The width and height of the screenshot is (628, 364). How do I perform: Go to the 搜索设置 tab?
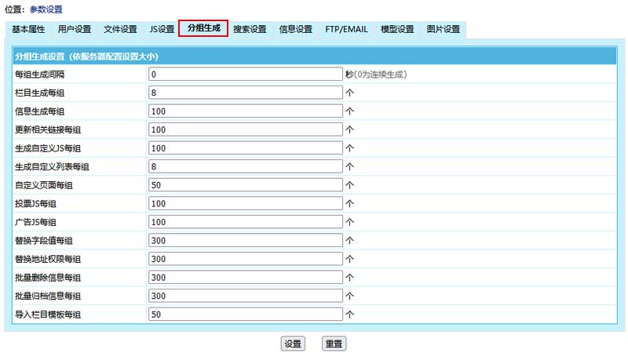pos(250,30)
